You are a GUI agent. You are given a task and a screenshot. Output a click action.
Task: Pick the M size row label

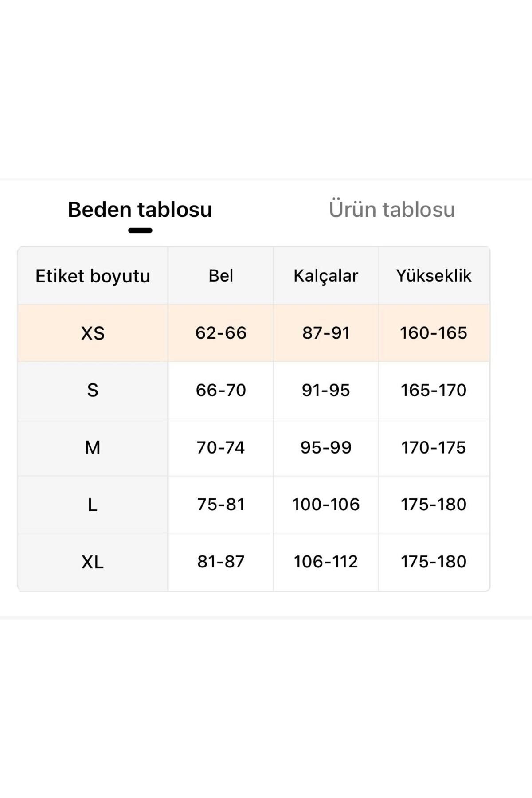tap(93, 447)
